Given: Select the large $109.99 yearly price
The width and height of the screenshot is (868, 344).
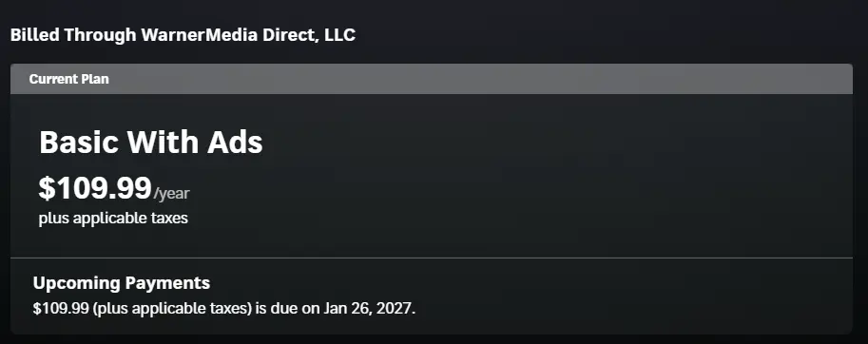Looking at the screenshot, I should point(95,188).
